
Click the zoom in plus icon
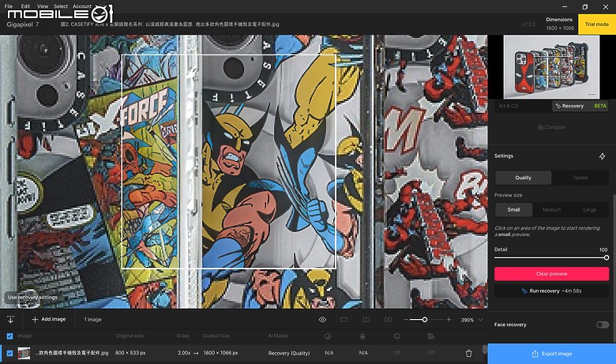point(449,320)
